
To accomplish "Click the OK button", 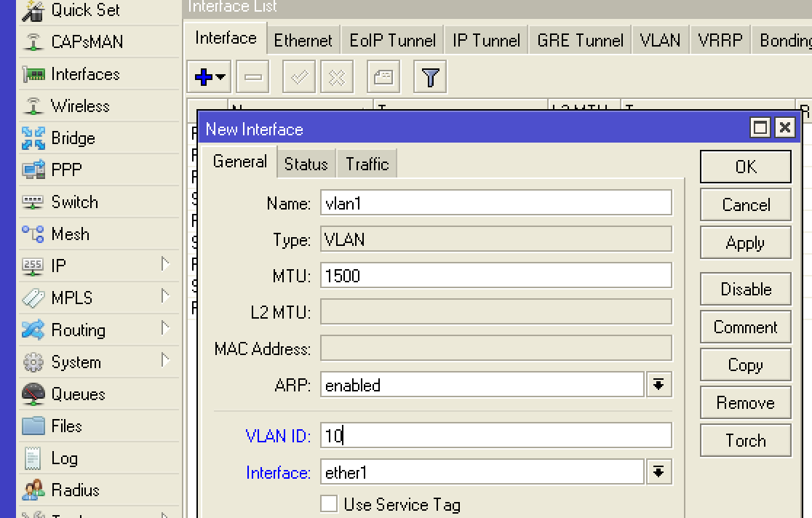I will (x=746, y=167).
